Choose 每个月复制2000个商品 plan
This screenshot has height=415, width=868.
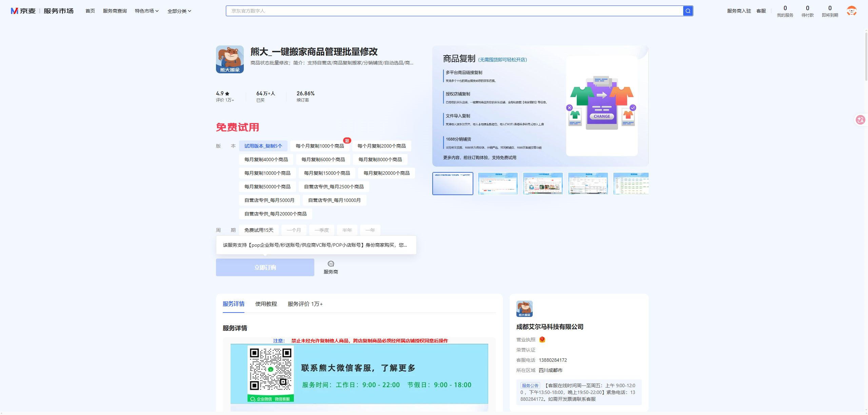[381, 146]
